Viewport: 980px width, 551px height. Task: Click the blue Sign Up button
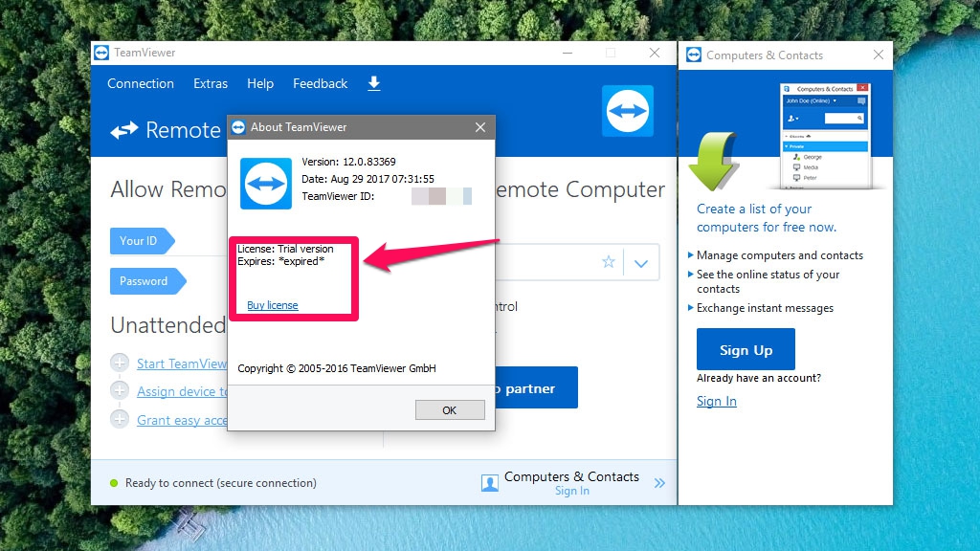click(x=746, y=350)
